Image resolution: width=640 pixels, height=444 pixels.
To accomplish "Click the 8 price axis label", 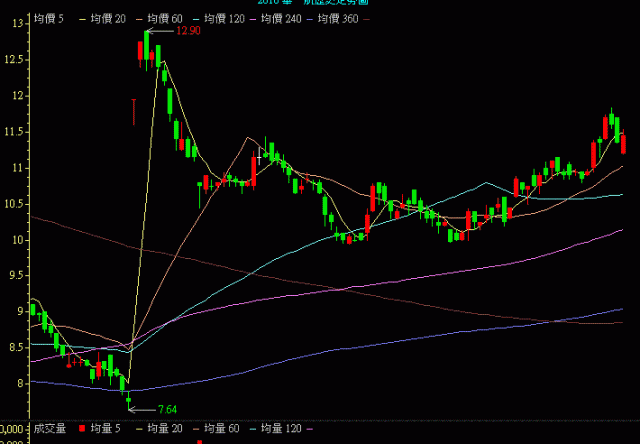I will tap(20, 384).
